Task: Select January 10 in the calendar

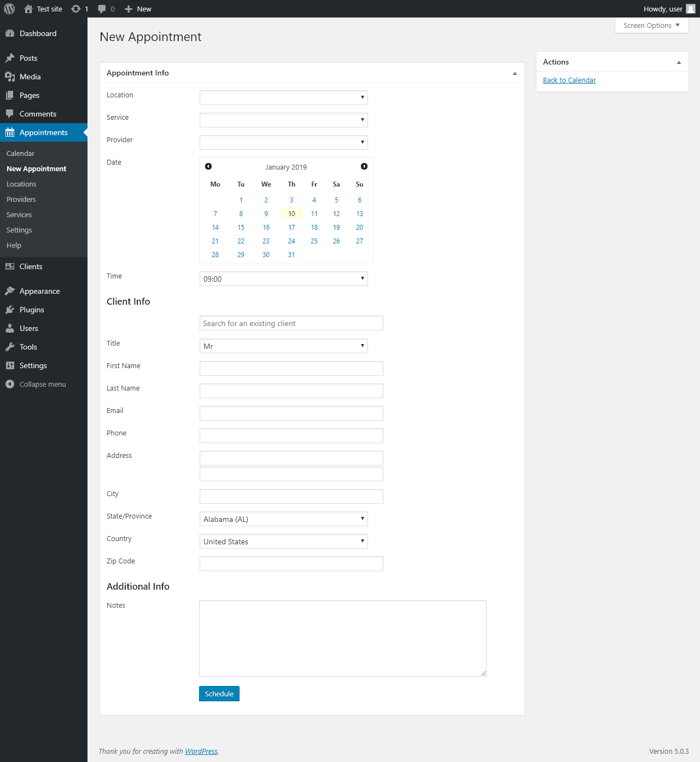Action: [x=291, y=214]
